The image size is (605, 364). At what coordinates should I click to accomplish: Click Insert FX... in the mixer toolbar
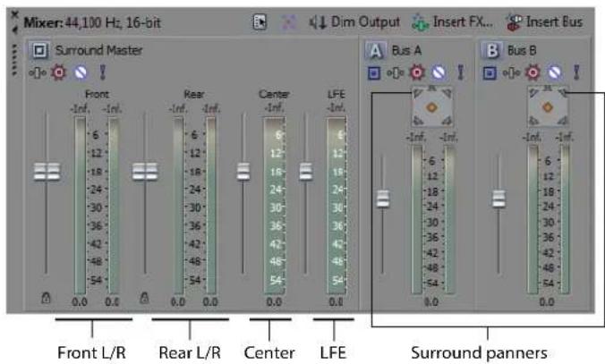[452, 22]
